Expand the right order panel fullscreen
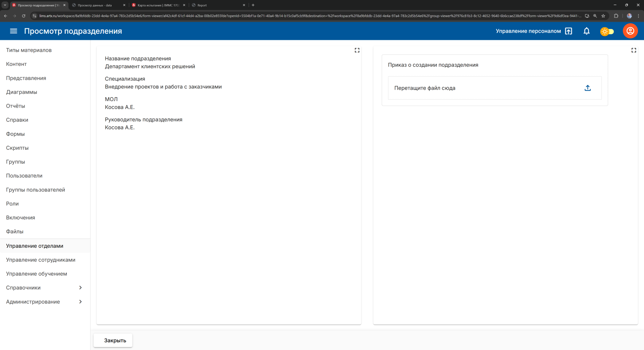Screen dimensions: 644x350 pyautogui.click(x=634, y=50)
